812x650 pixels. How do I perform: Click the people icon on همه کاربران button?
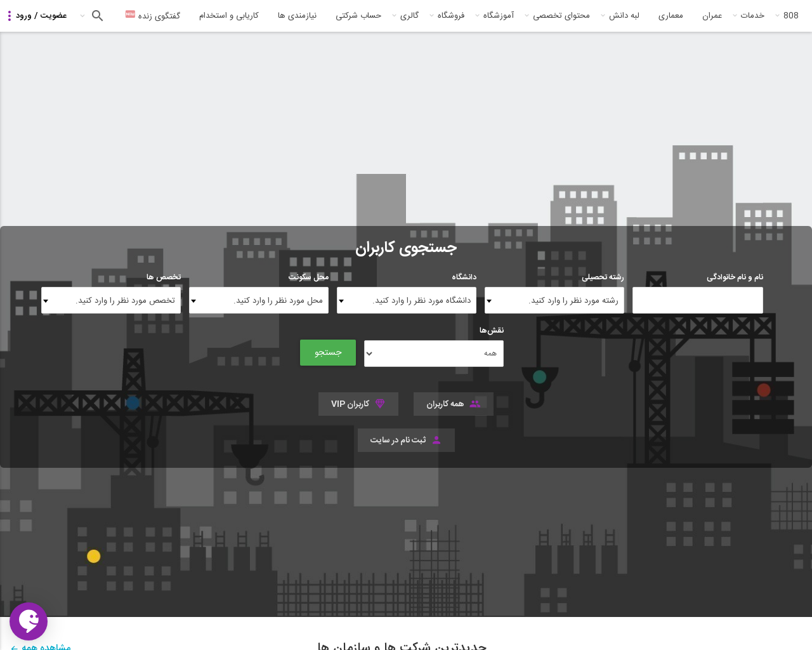click(x=475, y=404)
